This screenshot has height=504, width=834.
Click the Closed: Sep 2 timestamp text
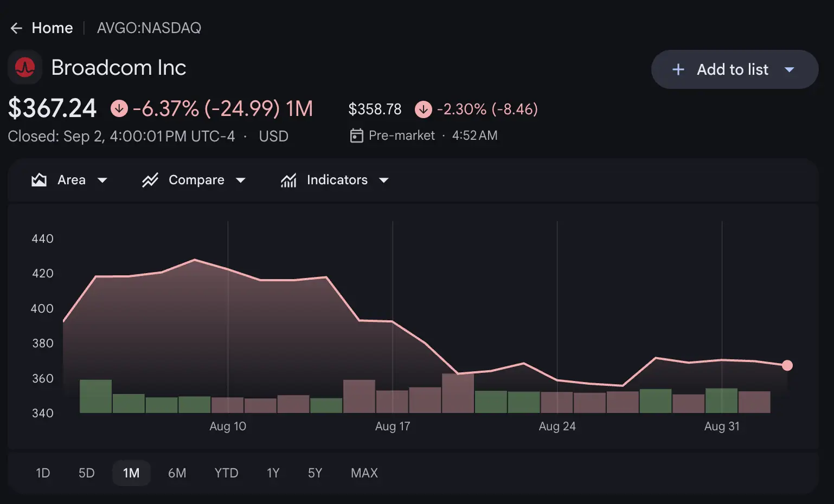[121, 136]
